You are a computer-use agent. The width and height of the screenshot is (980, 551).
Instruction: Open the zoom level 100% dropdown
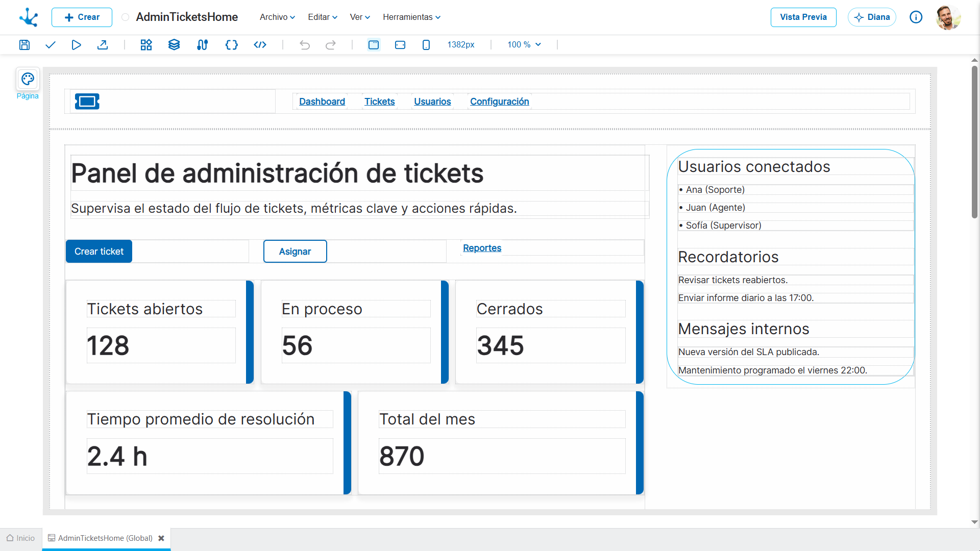[x=523, y=45]
